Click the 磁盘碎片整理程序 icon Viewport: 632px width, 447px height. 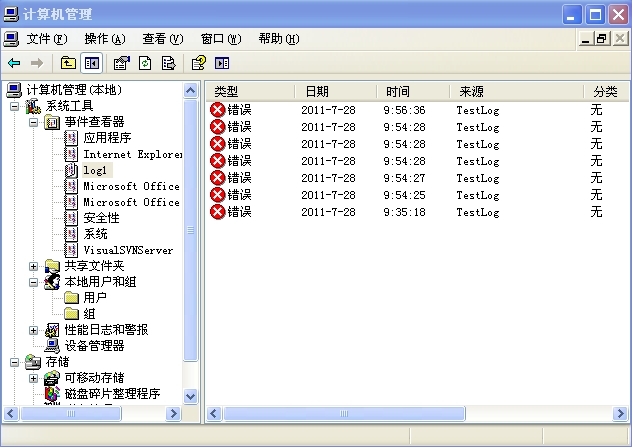(52, 394)
